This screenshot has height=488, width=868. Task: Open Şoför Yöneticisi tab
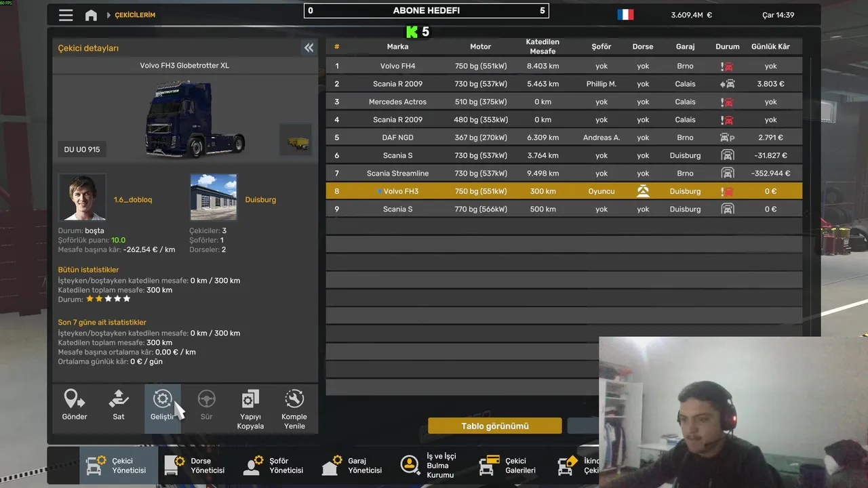point(275,466)
